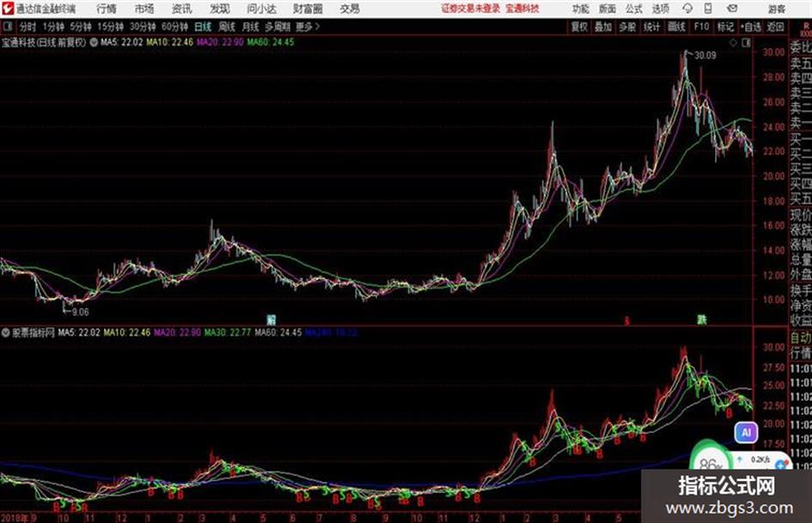The image size is (812, 523).
Task: Click the 宝通科技(日线 前复权) chart title
Action: 44,42
